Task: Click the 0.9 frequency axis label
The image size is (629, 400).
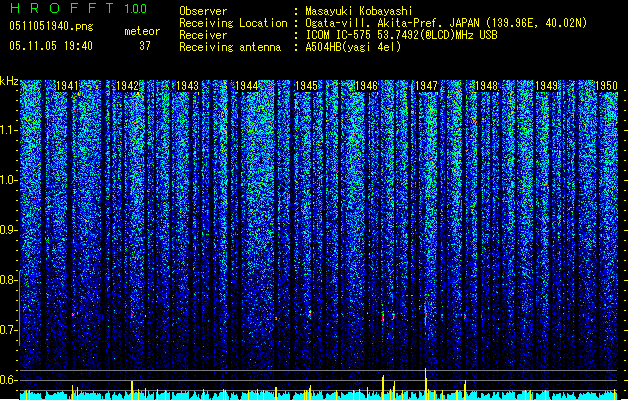Action: coord(8,230)
